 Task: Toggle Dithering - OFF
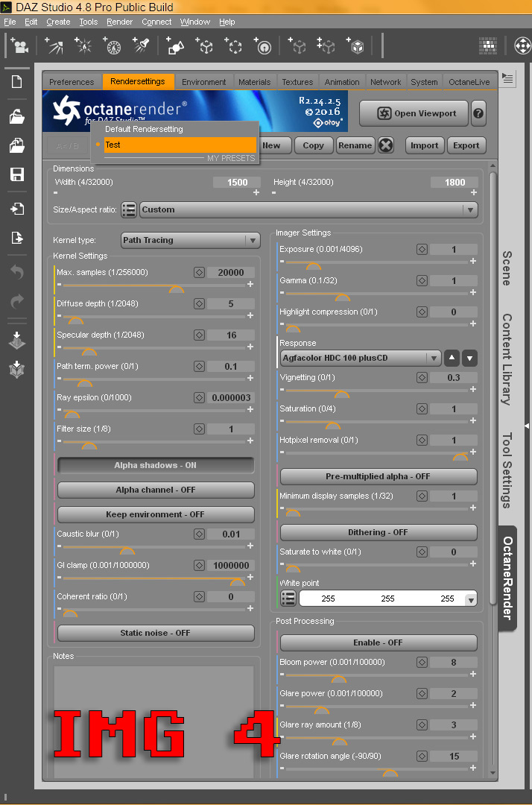[x=378, y=532]
